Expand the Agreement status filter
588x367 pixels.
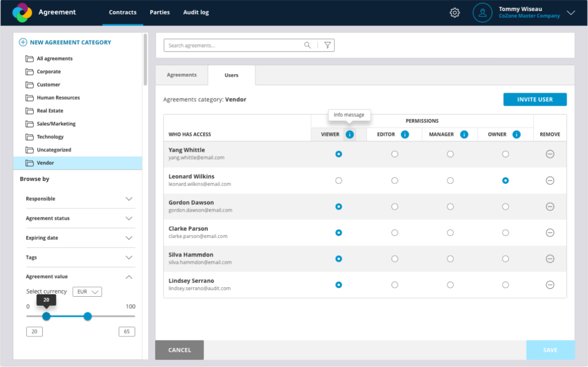pyautogui.click(x=129, y=218)
